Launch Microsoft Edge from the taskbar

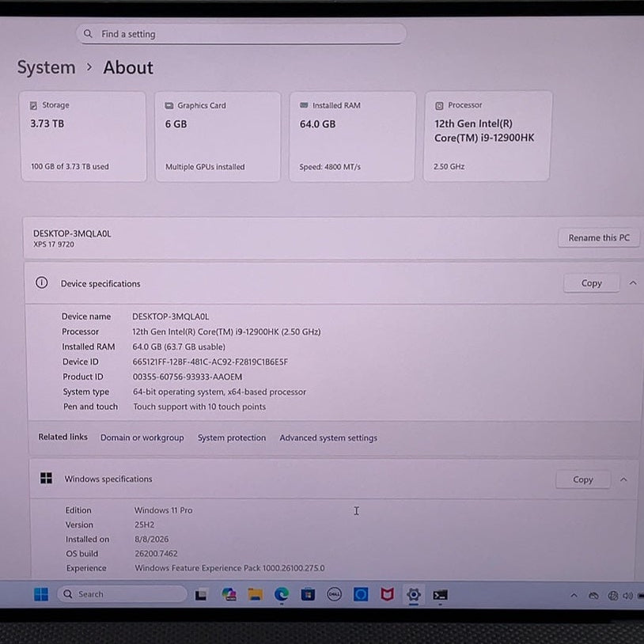282,594
